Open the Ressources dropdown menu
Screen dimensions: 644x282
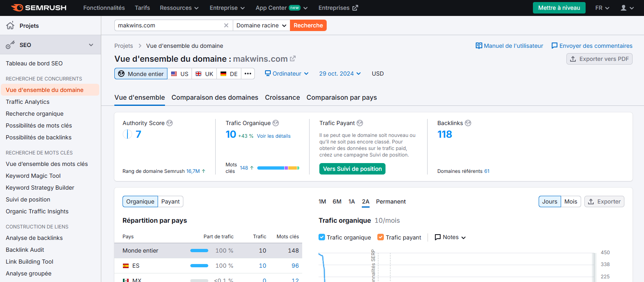coord(179,8)
